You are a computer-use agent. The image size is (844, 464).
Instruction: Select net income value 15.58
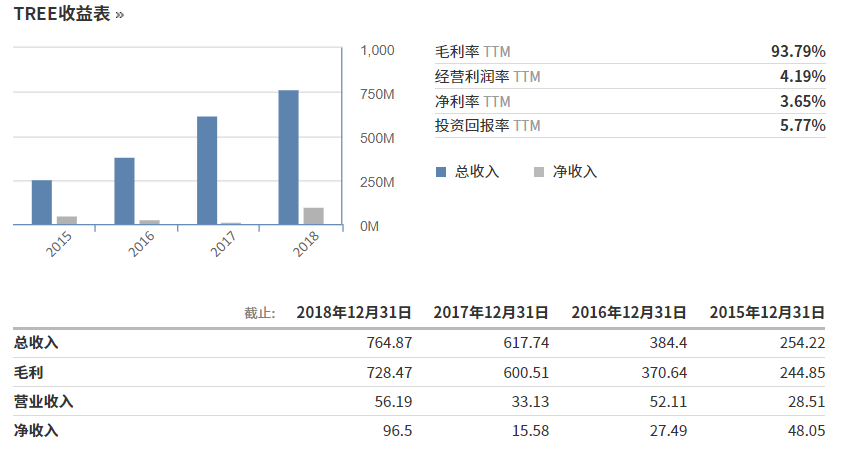(x=530, y=431)
